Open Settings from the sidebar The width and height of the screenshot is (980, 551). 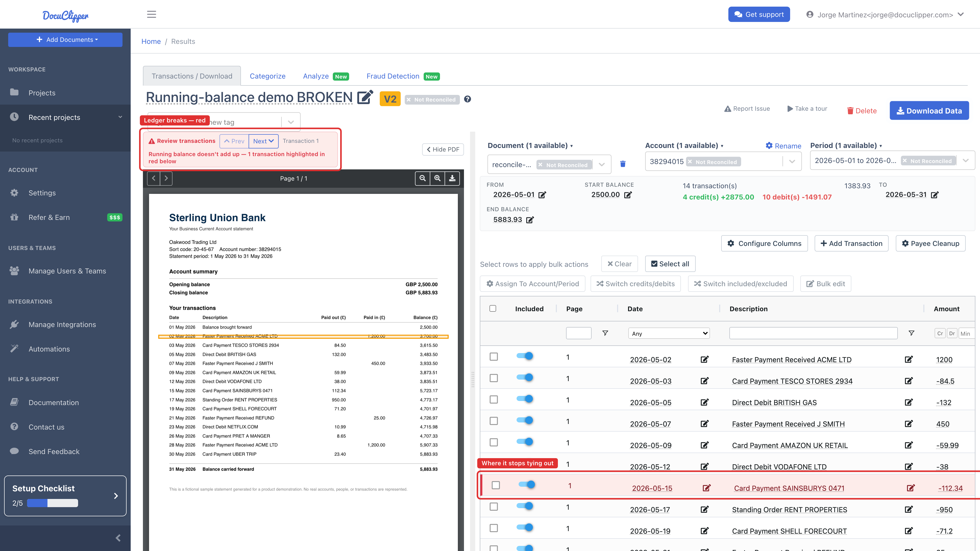(42, 193)
